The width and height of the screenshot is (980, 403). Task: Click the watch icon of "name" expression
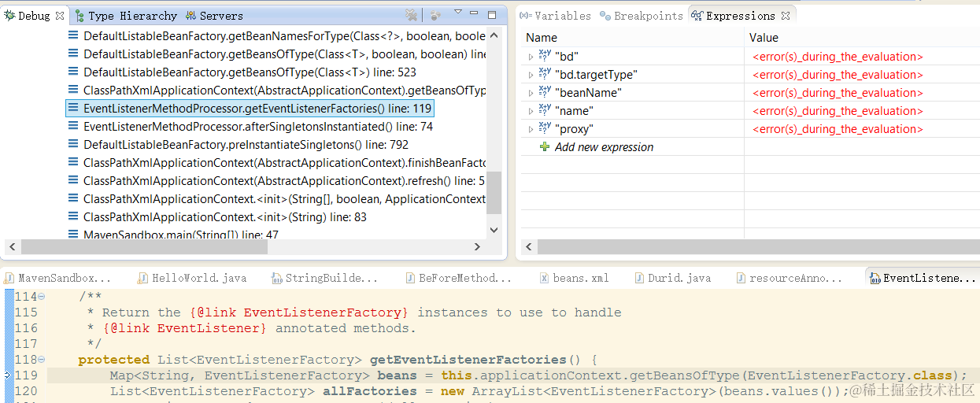pyautogui.click(x=545, y=110)
